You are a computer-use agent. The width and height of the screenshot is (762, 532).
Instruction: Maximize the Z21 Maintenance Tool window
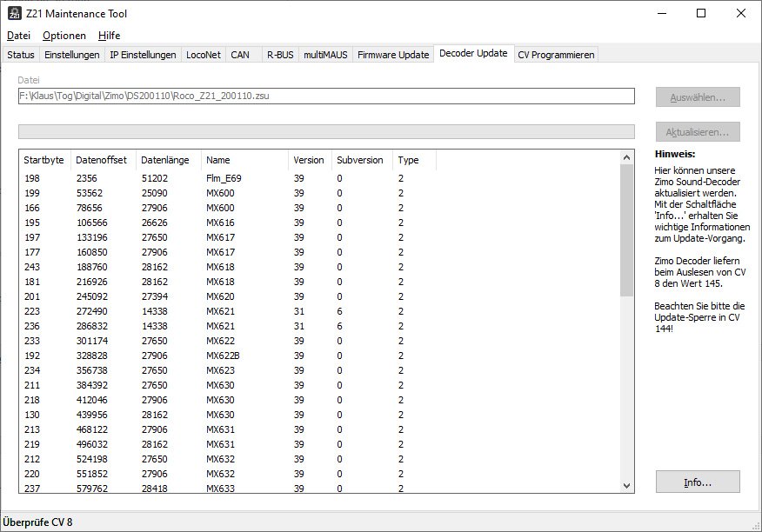click(701, 13)
